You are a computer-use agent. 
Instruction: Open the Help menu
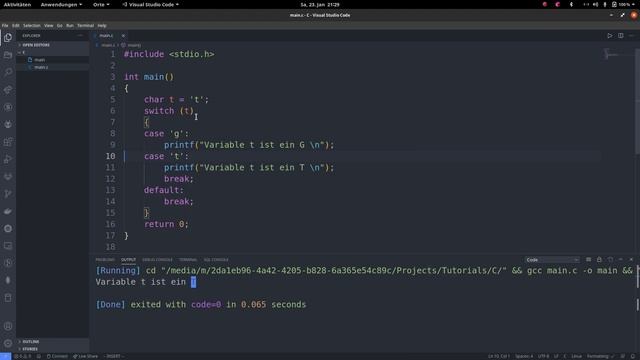[102, 25]
